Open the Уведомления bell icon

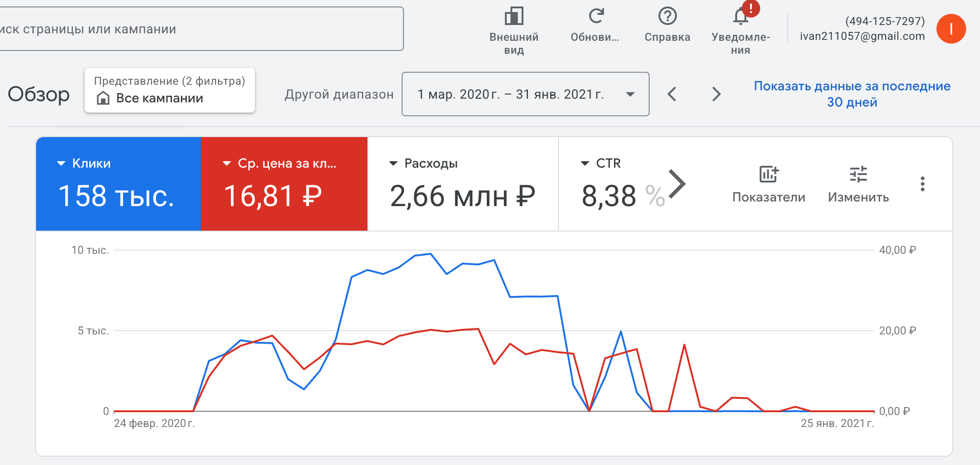click(740, 17)
